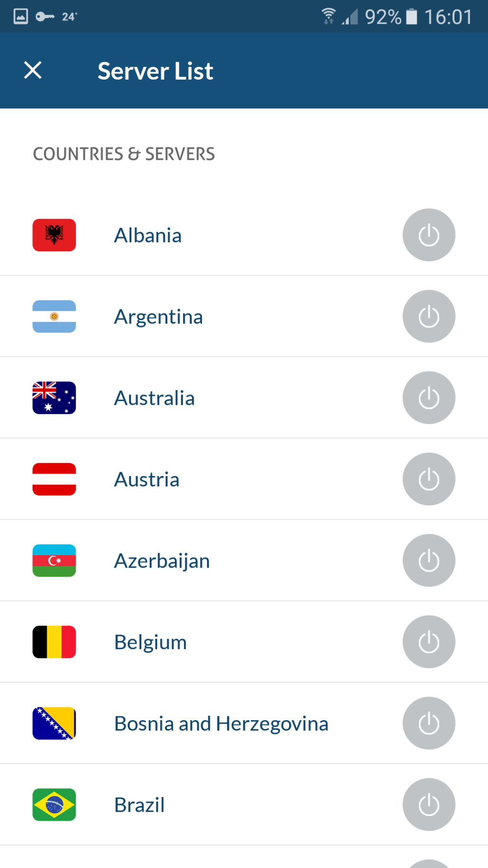Viewport: 488px width, 868px height.
Task: Tap the Austria flag icon
Action: pos(54,479)
